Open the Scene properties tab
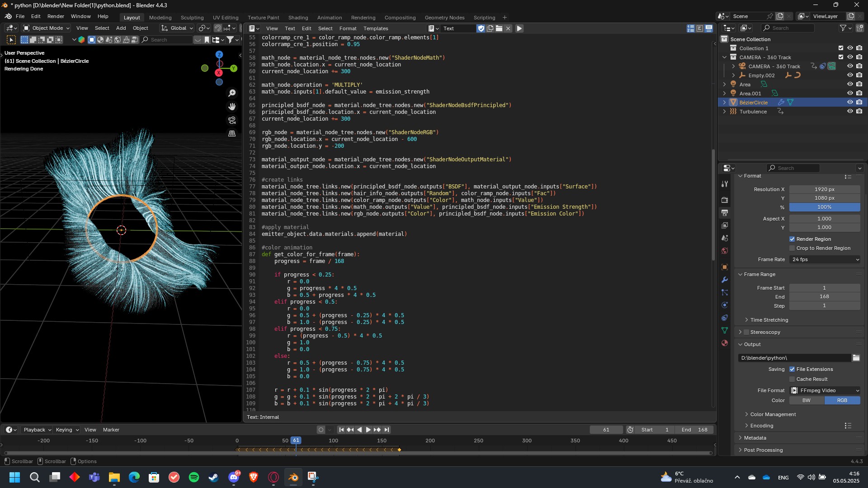This screenshot has height=488, width=868. click(x=725, y=238)
